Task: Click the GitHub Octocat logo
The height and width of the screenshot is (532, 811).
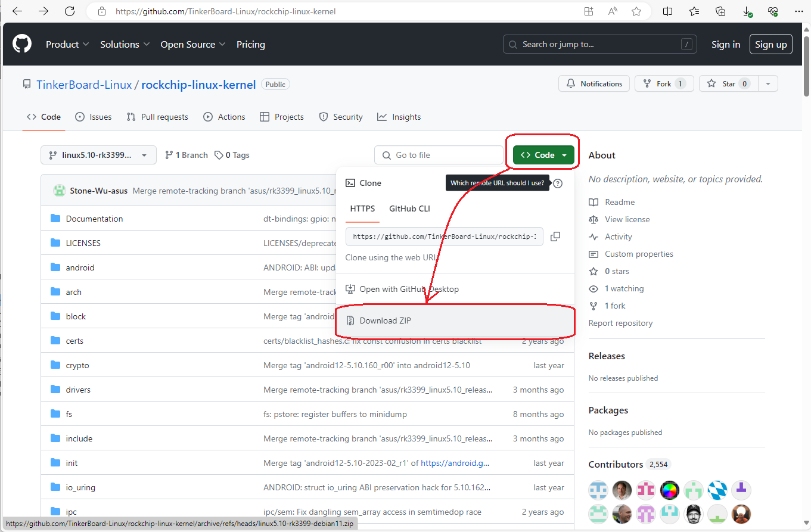Action: [22, 44]
